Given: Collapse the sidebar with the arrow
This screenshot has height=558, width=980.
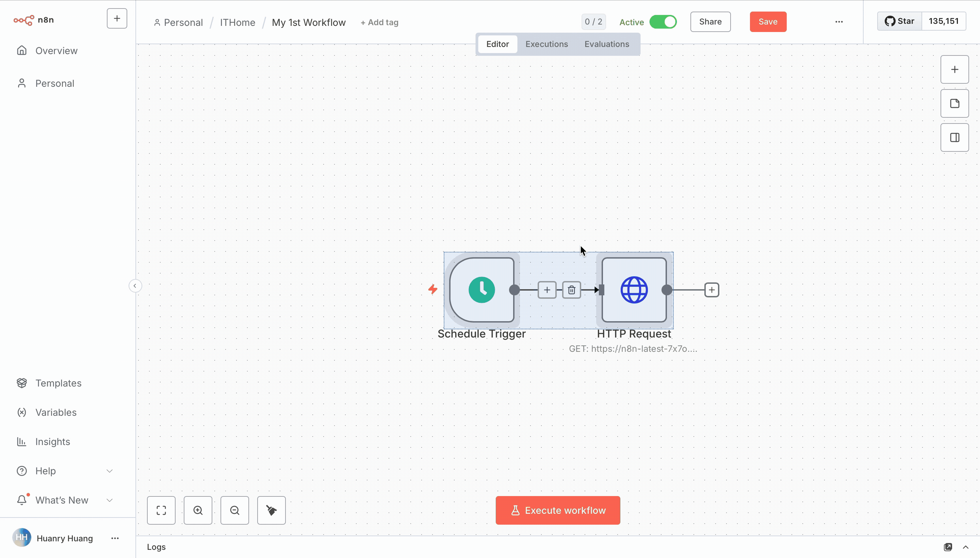Looking at the screenshot, I should pyautogui.click(x=135, y=286).
